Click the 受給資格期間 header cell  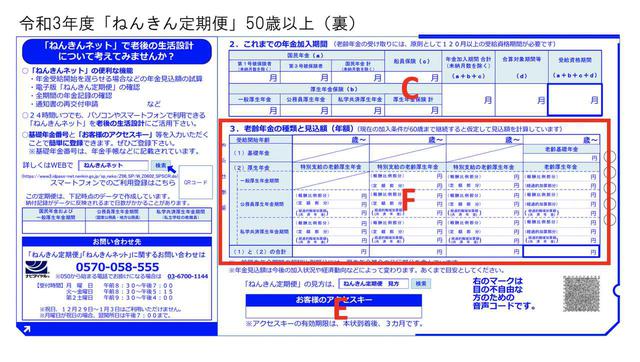pyautogui.click(x=575, y=67)
